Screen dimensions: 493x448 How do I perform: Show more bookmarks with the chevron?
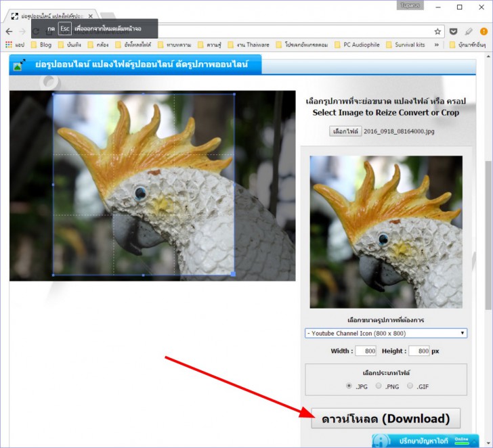click(436, 45)
